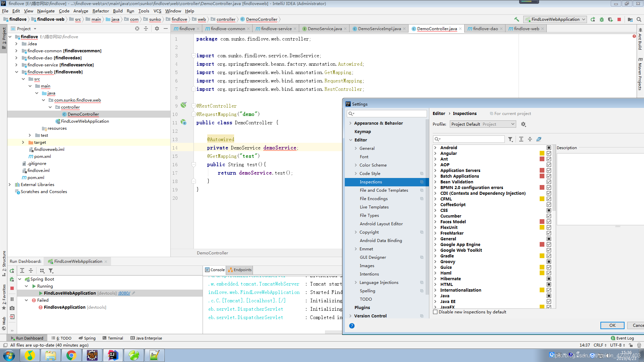Click collapse-all icon in Project panel header

point(146,29)
